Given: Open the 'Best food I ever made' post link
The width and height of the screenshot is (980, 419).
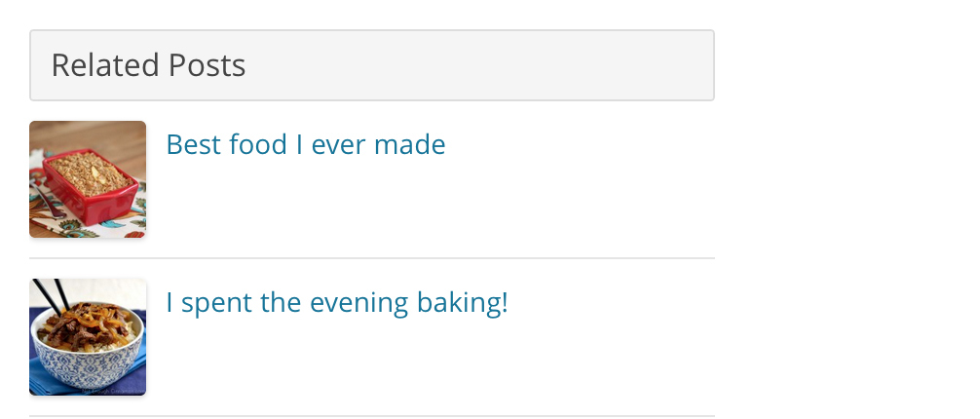Looking at the screenshot, I should pyautogui.click(x=306, y=144).
